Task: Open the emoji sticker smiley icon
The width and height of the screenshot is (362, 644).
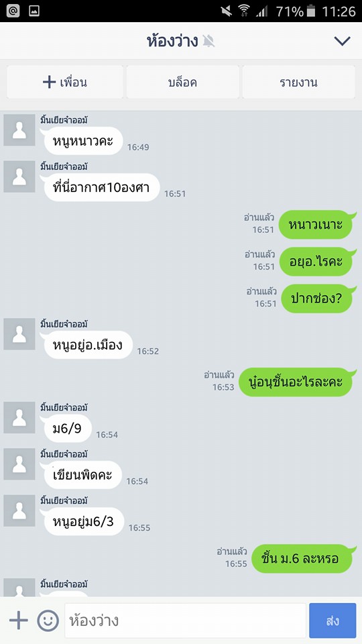Action: [x=48, y=620]
